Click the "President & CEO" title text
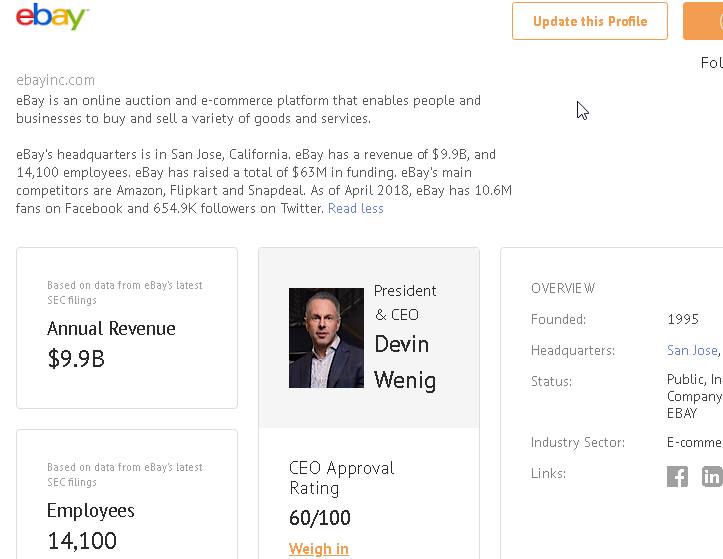Viewport: 723px width, 559px height. pos(404,302)
